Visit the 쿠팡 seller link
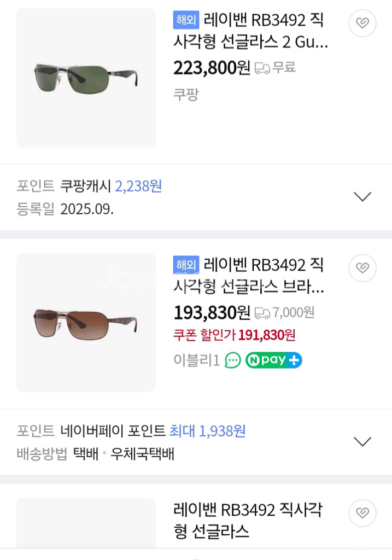Screen dimensions: 392x560 [x=186, y=94]
